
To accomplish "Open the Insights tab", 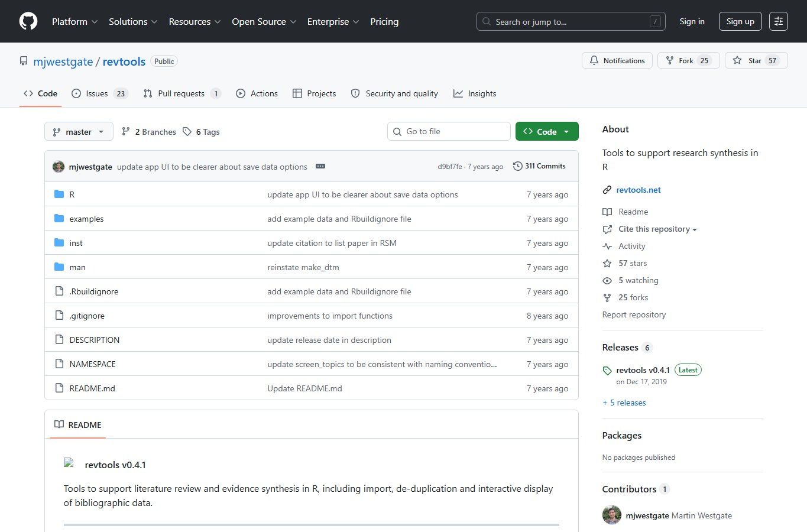I will click(x=475, y=93).
